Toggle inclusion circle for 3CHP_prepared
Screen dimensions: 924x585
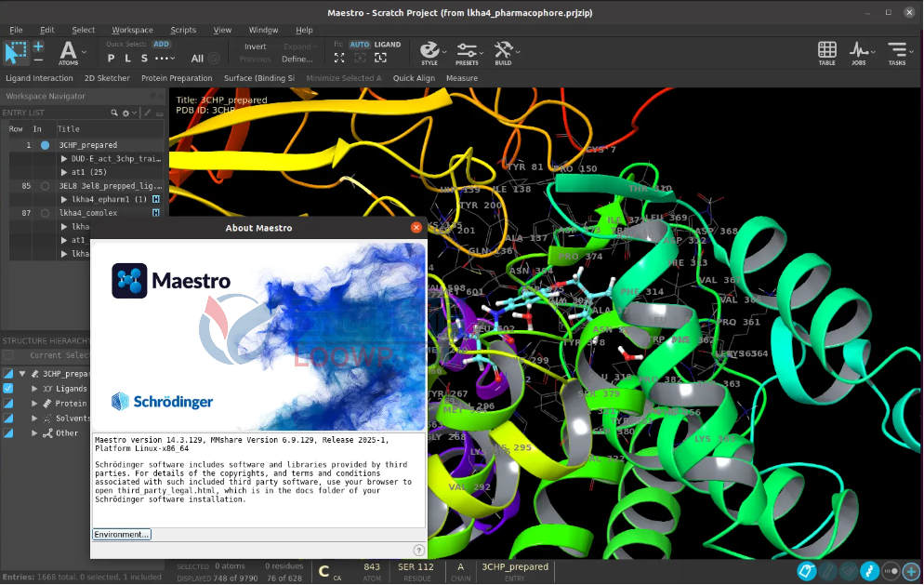[45, 145]
